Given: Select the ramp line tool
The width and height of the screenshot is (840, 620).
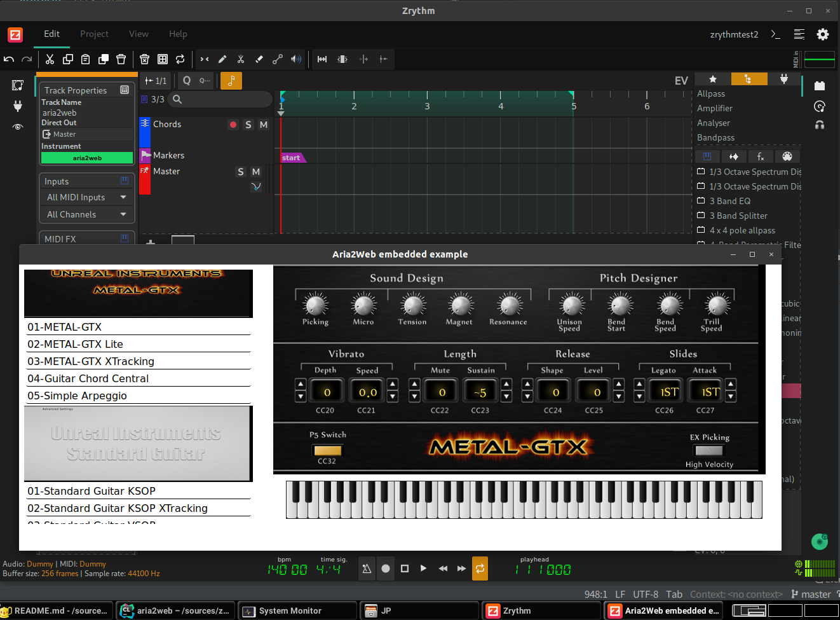Looking at the screenshot, I should coord(278,59).
